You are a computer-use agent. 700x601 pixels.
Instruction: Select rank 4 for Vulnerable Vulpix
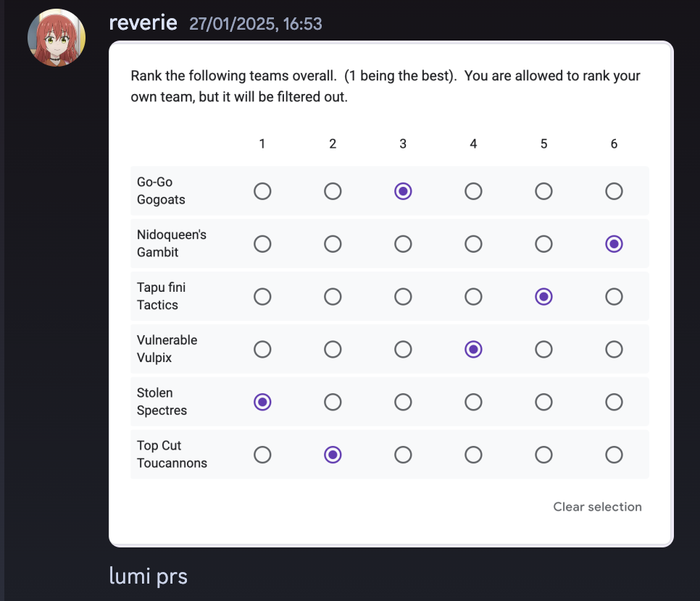[x=473, y=349]
